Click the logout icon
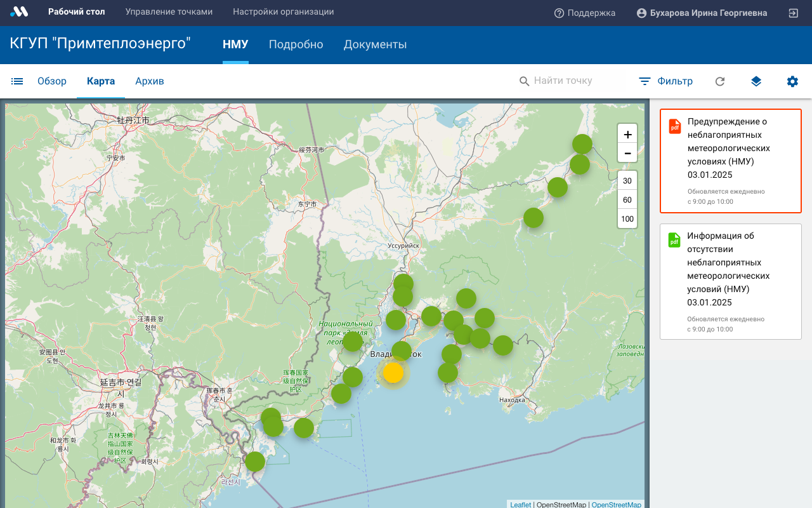 tap(793, 13)
